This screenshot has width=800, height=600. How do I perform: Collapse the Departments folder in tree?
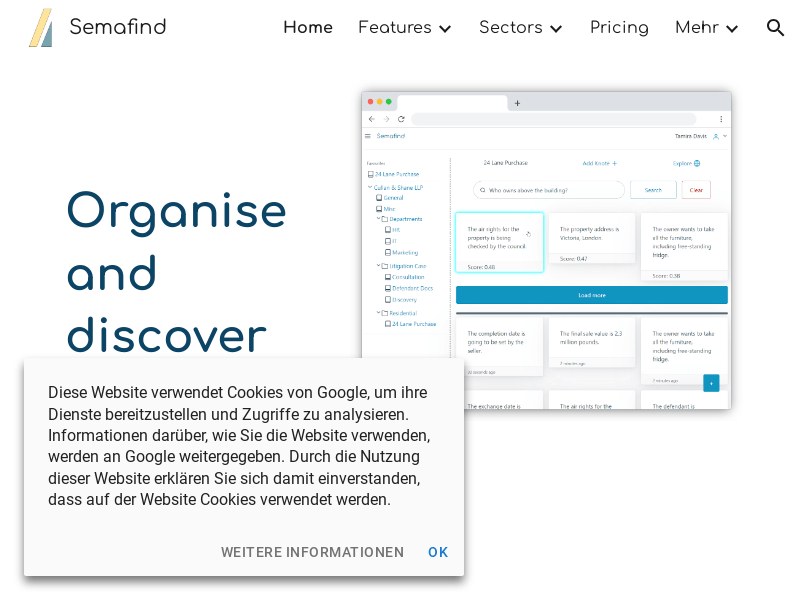(376, 219)
